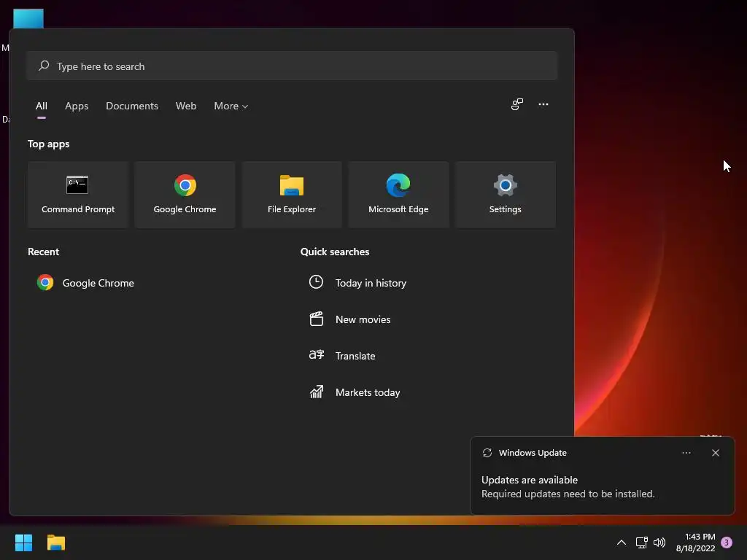
Task: Open Windows Update notification options ellipsis
Action: pyautogui.click(x=686, y=453)
